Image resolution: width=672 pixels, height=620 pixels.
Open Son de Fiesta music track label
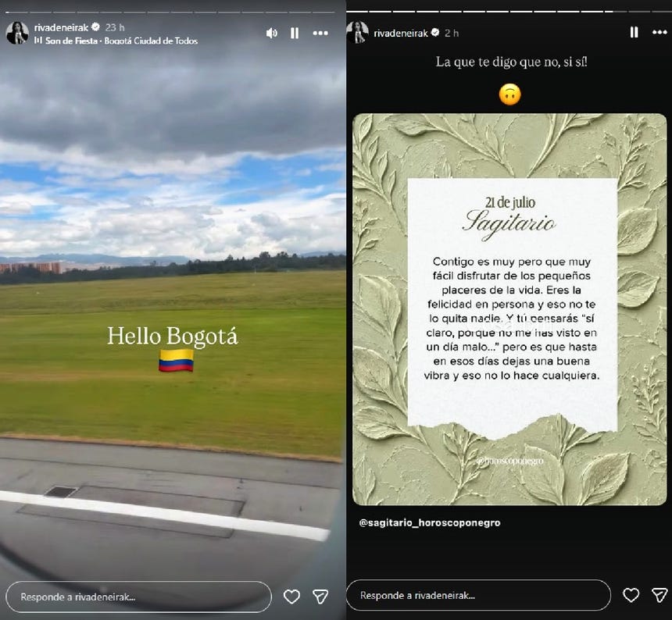point(121,41)
